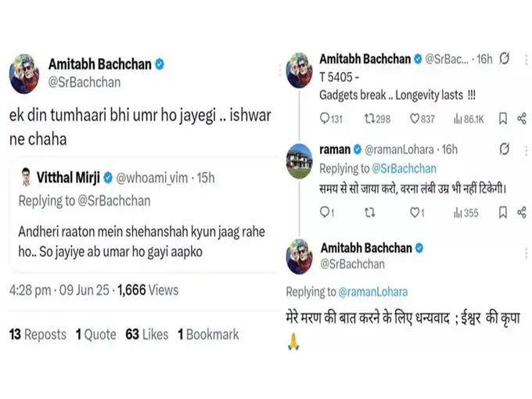The height and width of the screenshot is (399, 532).
Task: View the 13 Reposts list
Action: (x=38, y=334)
